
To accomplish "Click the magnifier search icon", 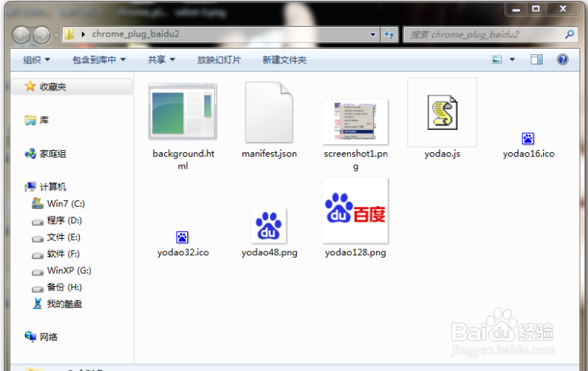I will tap(569, 34).
